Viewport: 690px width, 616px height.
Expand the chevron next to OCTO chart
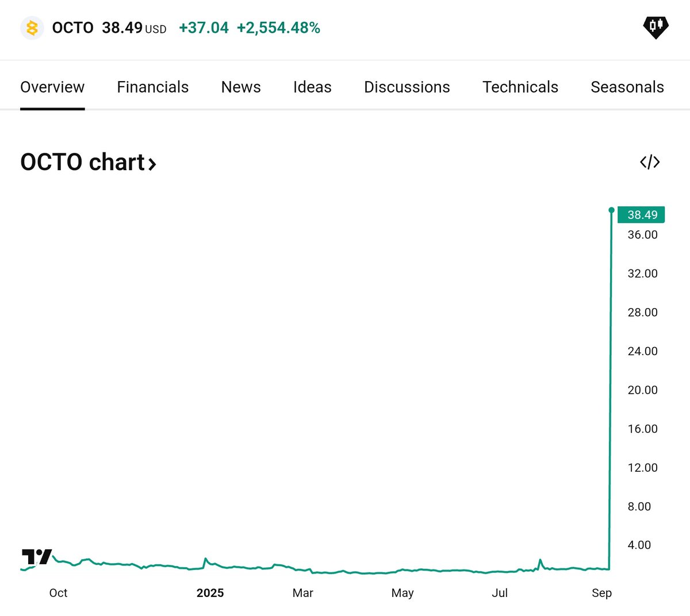tap(152, 164)
